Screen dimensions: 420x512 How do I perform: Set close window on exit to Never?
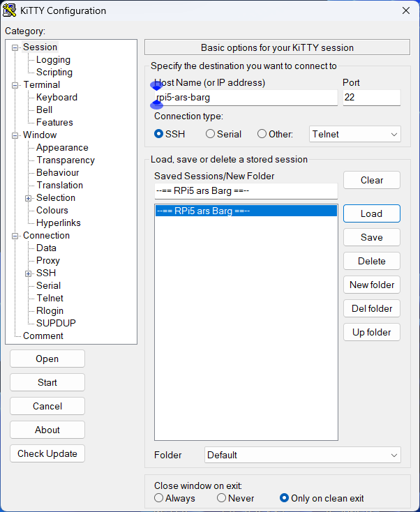tap(221, 498)
